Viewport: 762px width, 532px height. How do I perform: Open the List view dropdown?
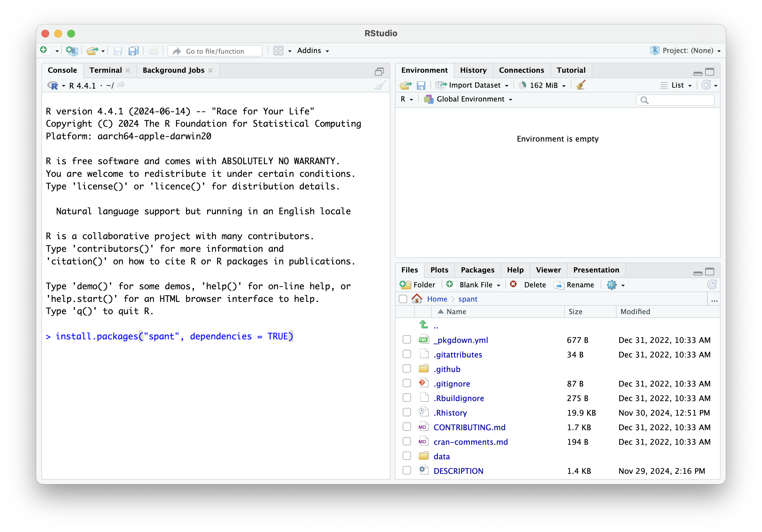pos(675,85)
